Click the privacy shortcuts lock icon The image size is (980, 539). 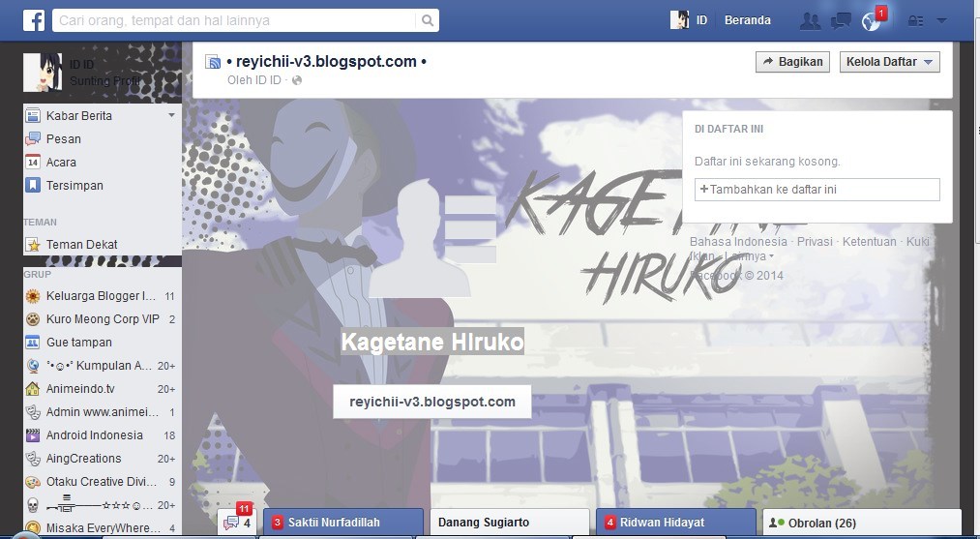click(x=915, y=21)
